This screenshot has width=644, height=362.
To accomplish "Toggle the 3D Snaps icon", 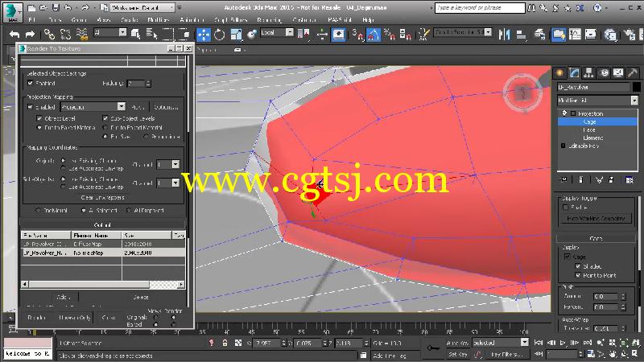I will tap(357, 35).
